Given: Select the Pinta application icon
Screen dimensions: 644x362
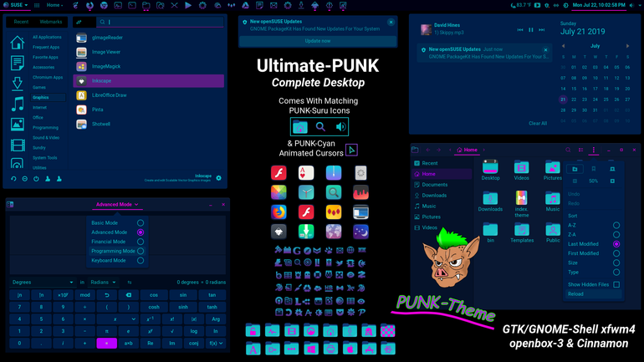Looking at the screenshot, I should click(81, 110).
